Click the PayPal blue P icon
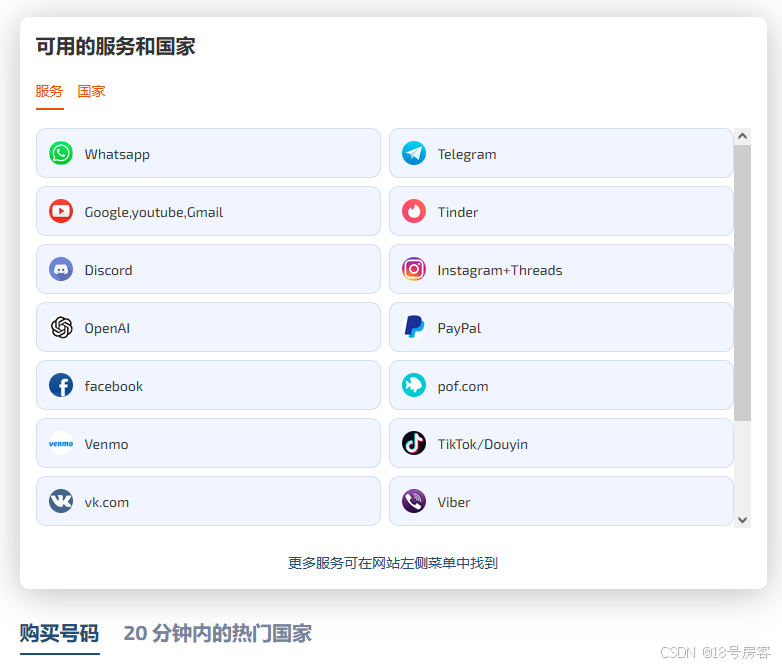The width and height of the screenshot is (782, 666). point(414,327)
